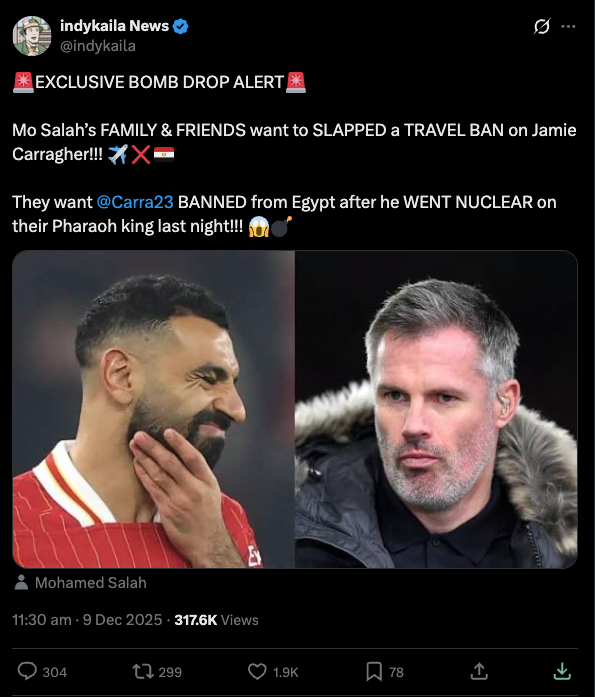Open the Grok explain icon
Screen dimensions: 595x697
point(542,27)
